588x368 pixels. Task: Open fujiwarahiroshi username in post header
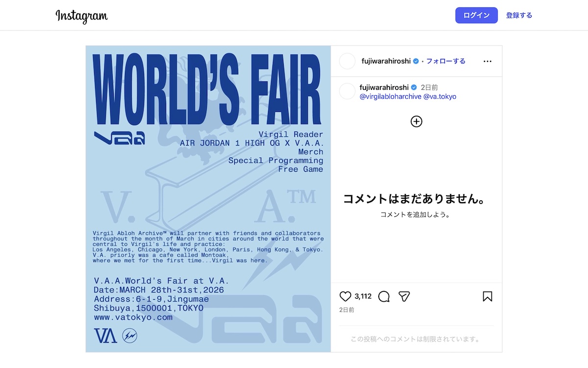(x=386, y=61)
